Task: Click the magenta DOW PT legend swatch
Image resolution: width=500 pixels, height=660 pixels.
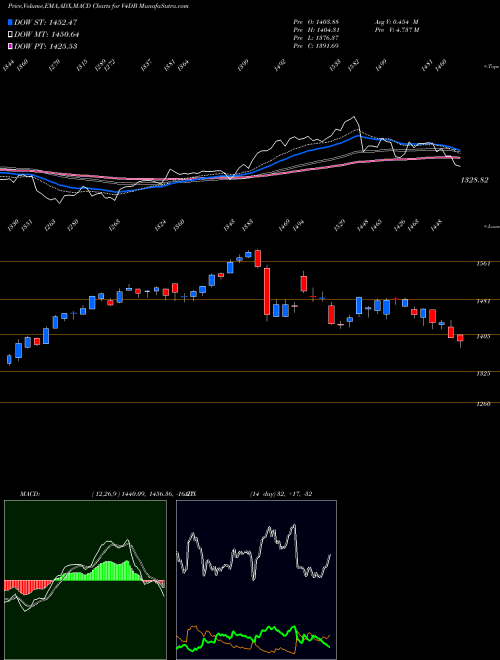Action: click(10, 46)
